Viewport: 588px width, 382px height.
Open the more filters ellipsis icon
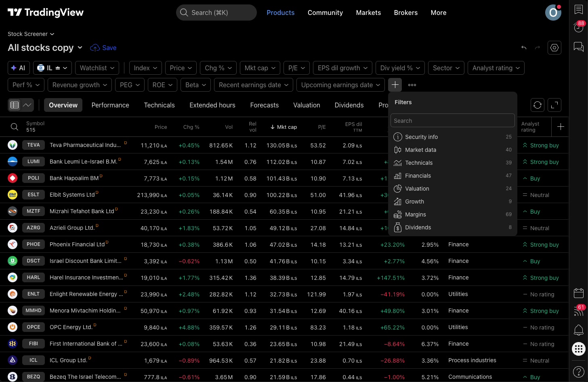click(412, 85)
